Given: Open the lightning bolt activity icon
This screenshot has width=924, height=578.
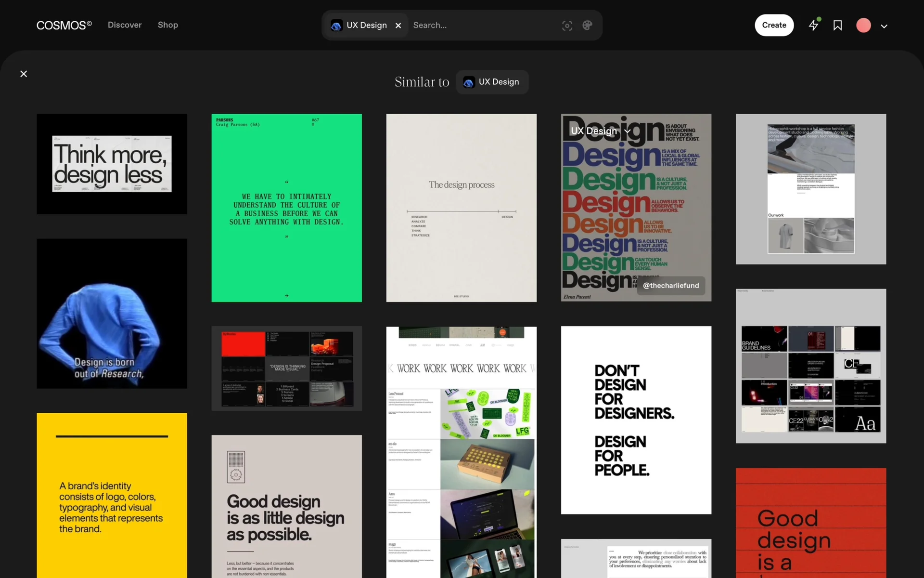Looking at the screenshot, I should (813, 26).
